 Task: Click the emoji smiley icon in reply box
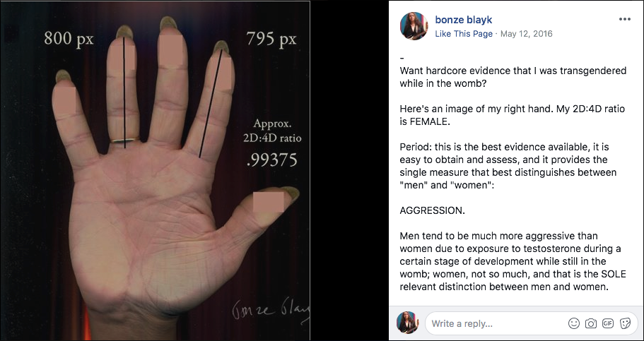574,323
